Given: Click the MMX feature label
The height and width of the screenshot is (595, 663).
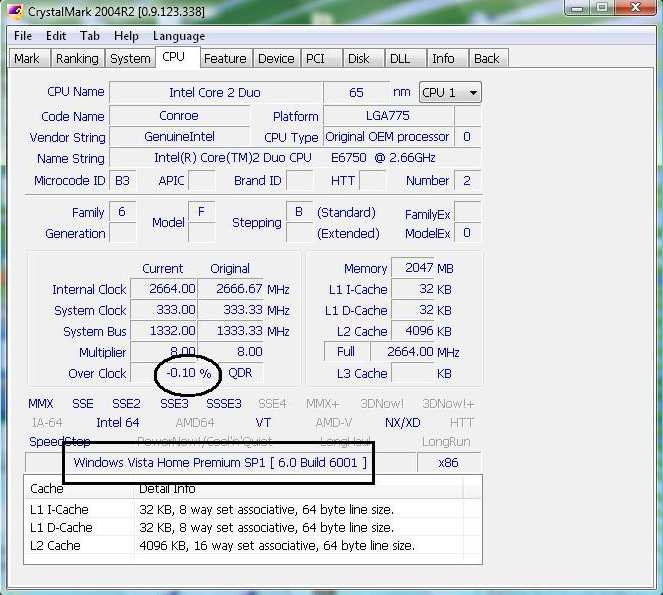Looking at the screenshot, I should [x=41, y=404].
